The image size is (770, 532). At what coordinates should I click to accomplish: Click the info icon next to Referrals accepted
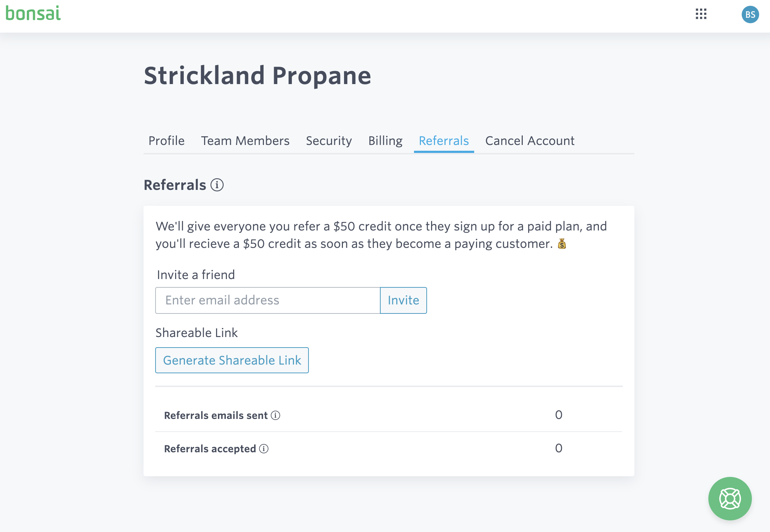[264, 449]
